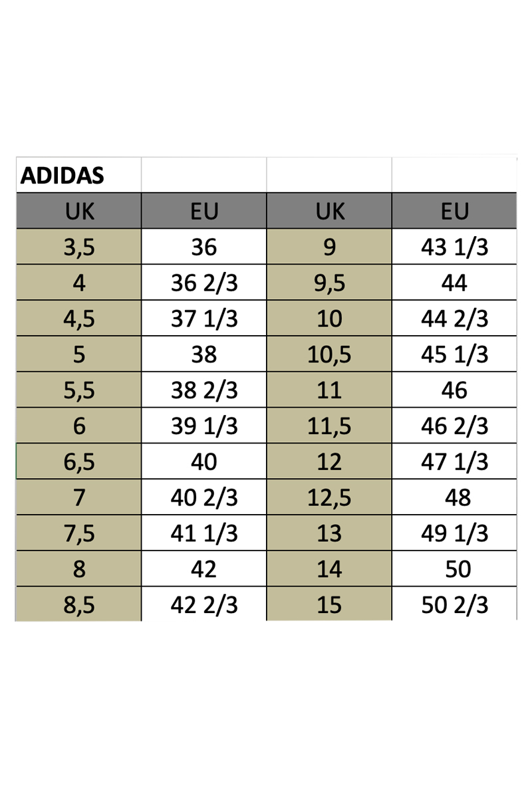This screenshot has width=532, height=798.
Task: Select the EU 44 2/3 value
Action: pos(455,319)
